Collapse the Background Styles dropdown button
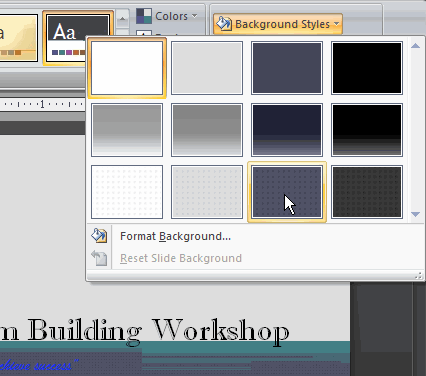This screenshot has width=426, height=376. coord(278,24)
